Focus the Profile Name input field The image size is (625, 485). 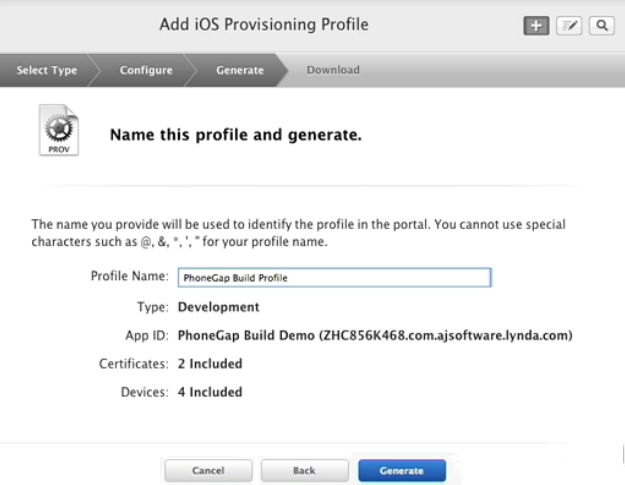tap(334, 277)
